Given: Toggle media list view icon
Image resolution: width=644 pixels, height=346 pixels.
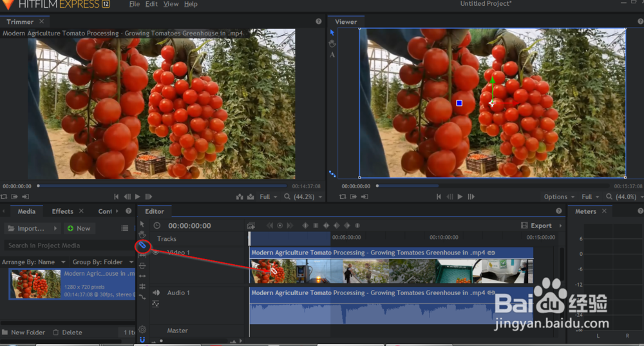Looking at the screenshot, I should 125,228.
